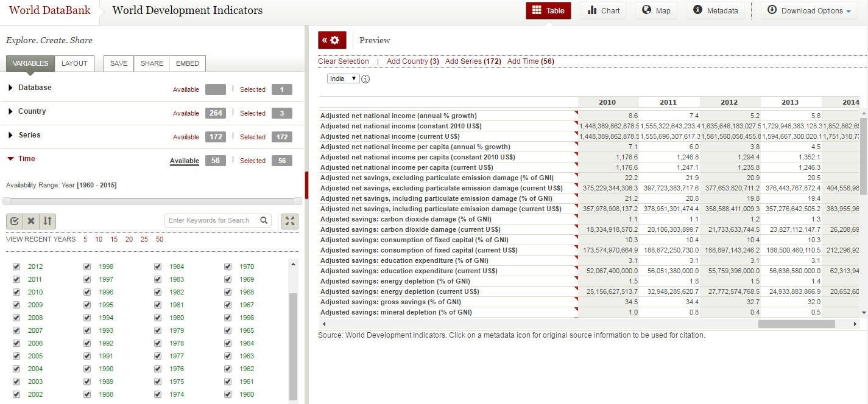Click metadata marker on mineral depletion (% of GNI) row
This screenshot has width=868, height=404.
pos(576,310)
